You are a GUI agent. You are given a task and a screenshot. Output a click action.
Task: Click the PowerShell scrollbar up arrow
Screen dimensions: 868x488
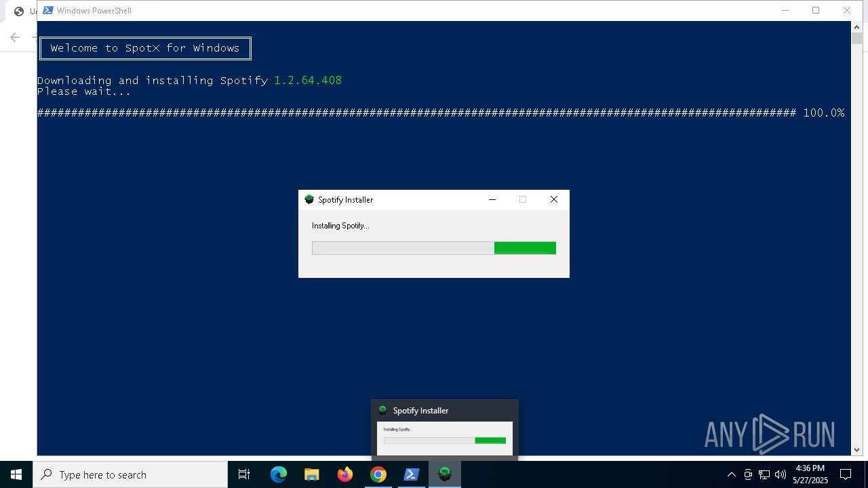pos(856,26)
